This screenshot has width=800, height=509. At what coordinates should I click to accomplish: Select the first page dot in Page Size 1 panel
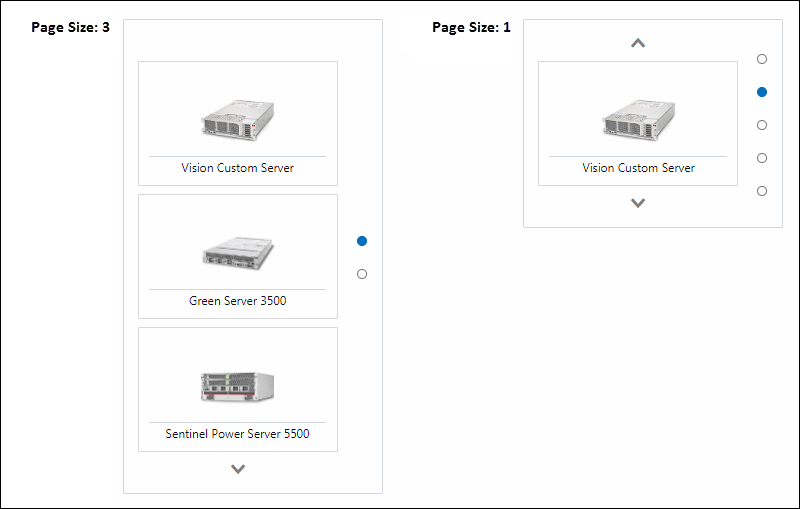[762, 59]
